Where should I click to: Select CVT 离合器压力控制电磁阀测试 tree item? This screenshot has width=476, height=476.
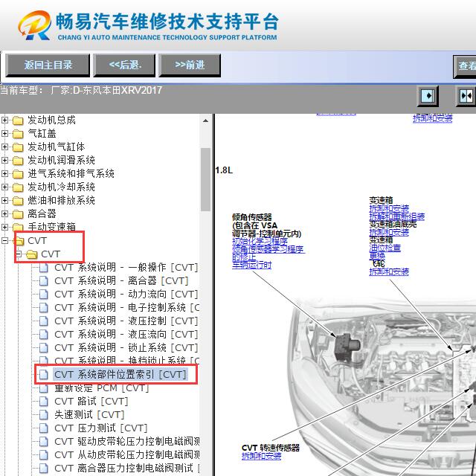click(127, 468)
